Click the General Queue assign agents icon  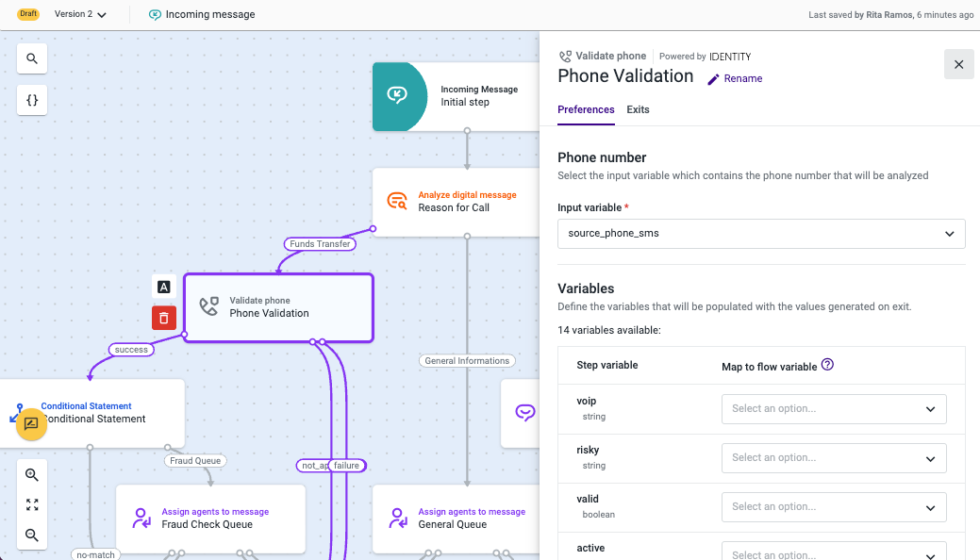click(398, 518)
